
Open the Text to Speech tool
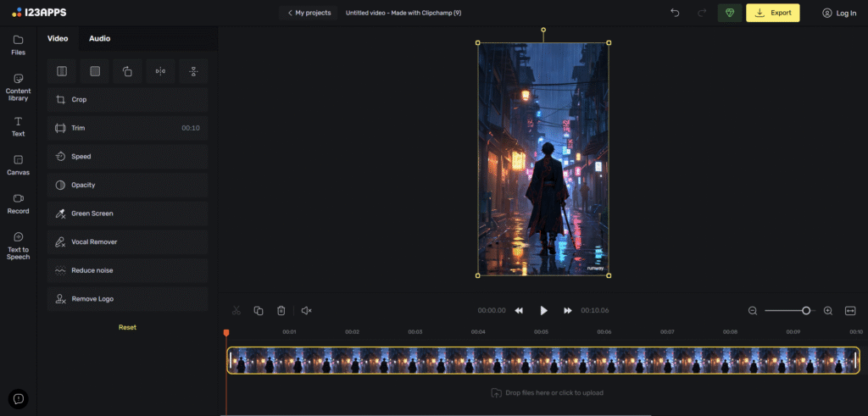[19, 247]
